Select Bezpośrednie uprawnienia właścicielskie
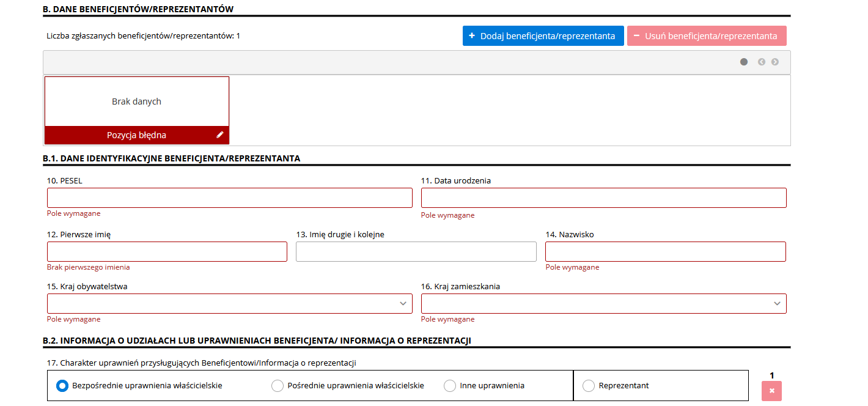This screenshot has width=868, height=406. tap(62, 385)
